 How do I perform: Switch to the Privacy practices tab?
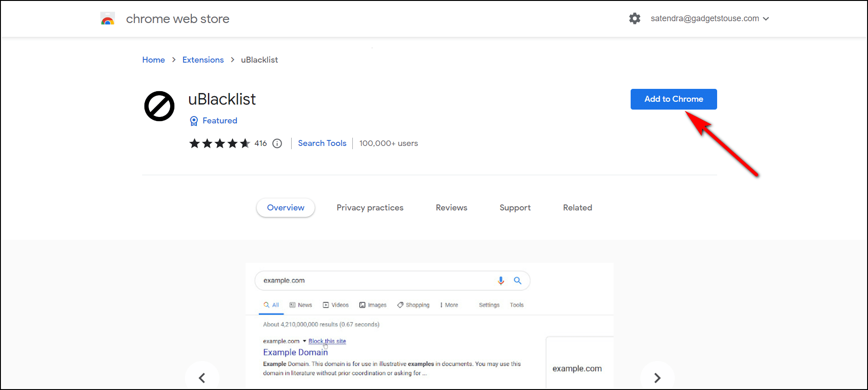coord(370,208)
